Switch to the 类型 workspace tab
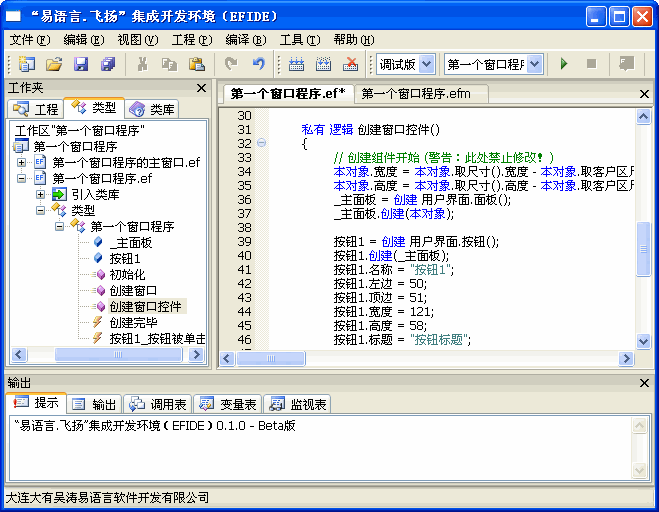The height and width of the screenshot is (512, 659). pos(94,108)
